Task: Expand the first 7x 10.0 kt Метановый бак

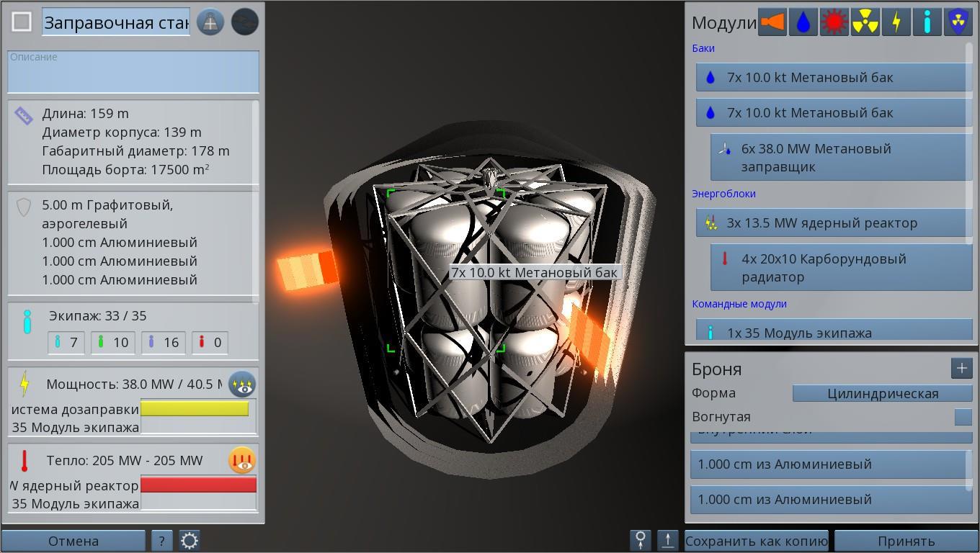Action: pos(833,77)
